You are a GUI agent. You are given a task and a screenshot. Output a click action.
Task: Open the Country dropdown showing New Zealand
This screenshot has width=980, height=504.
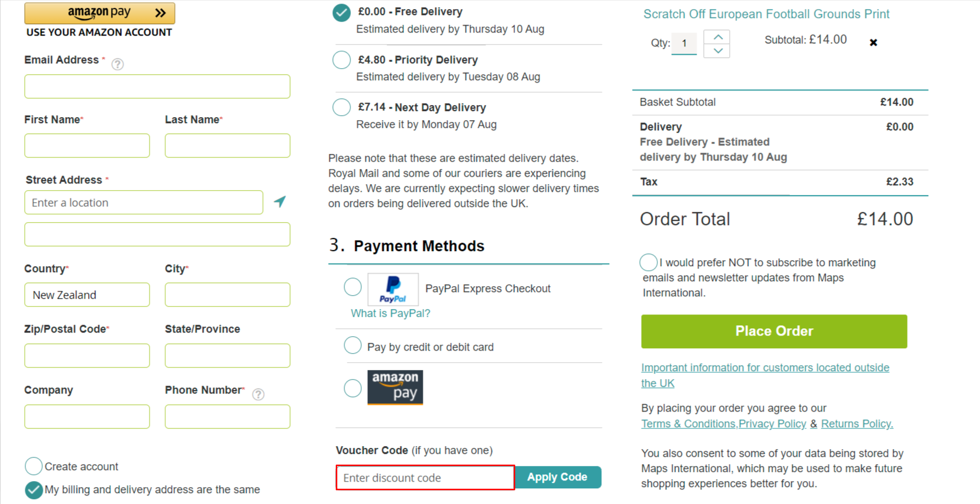point(87,295)
